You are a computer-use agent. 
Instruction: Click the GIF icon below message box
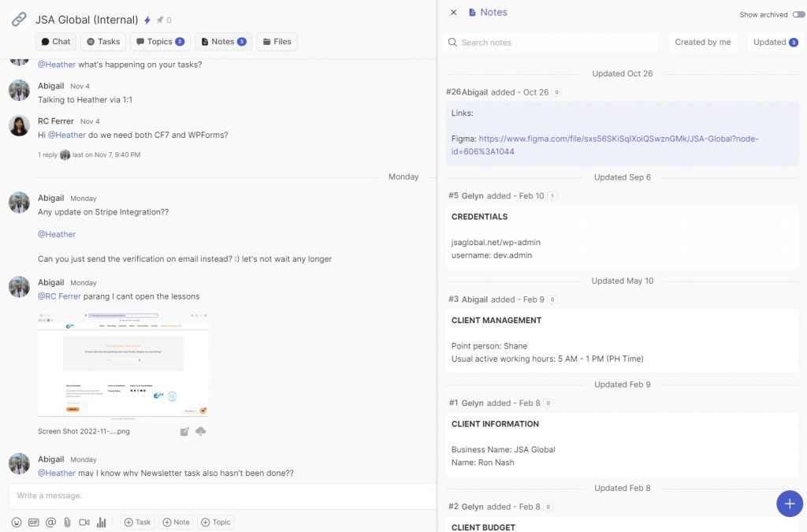(33, 522)
